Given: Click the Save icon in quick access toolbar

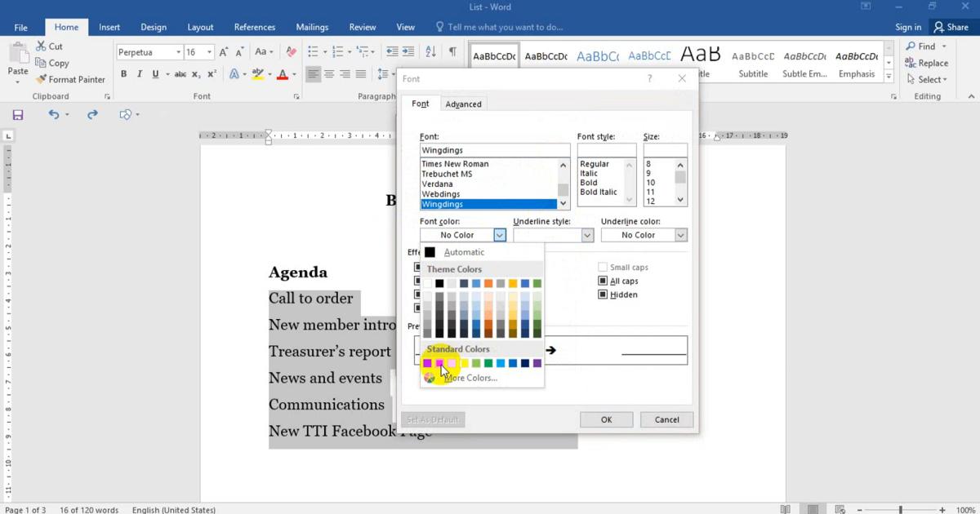Looking at the screenshot, I should pos(17,115).
